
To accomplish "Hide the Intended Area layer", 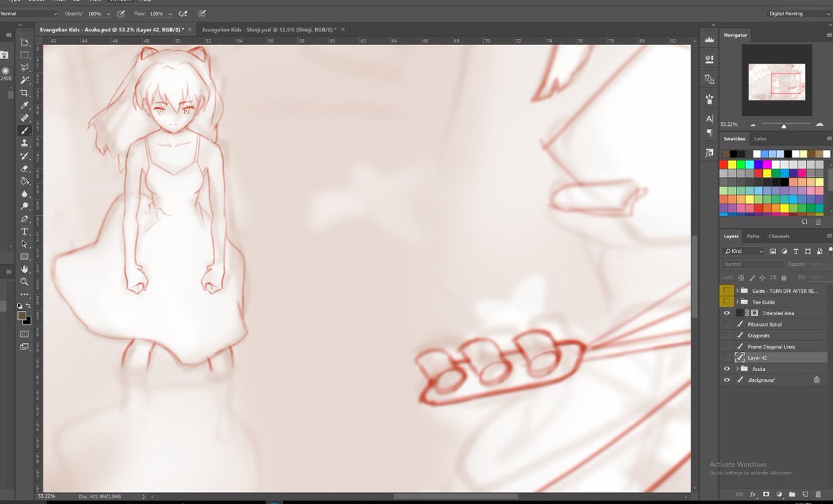I will [x=727, y=313].
